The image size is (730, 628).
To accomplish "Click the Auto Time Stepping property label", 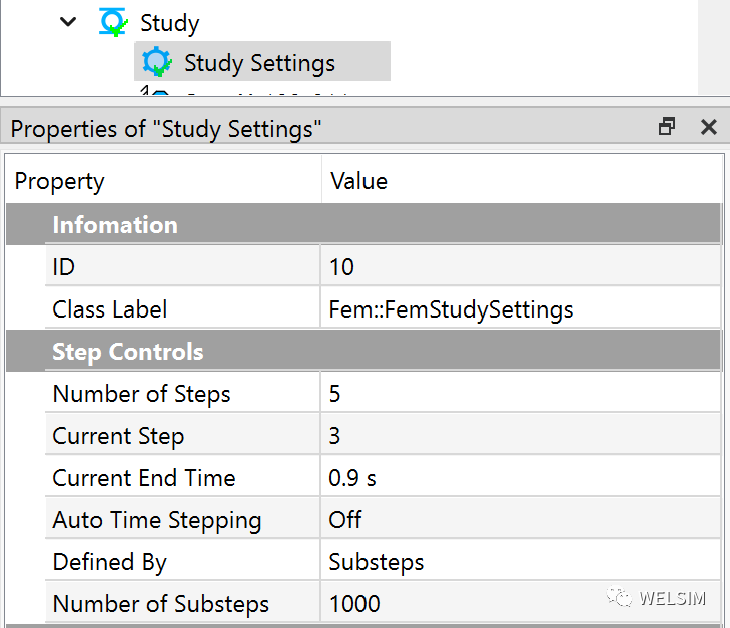I will click(157, 520).
